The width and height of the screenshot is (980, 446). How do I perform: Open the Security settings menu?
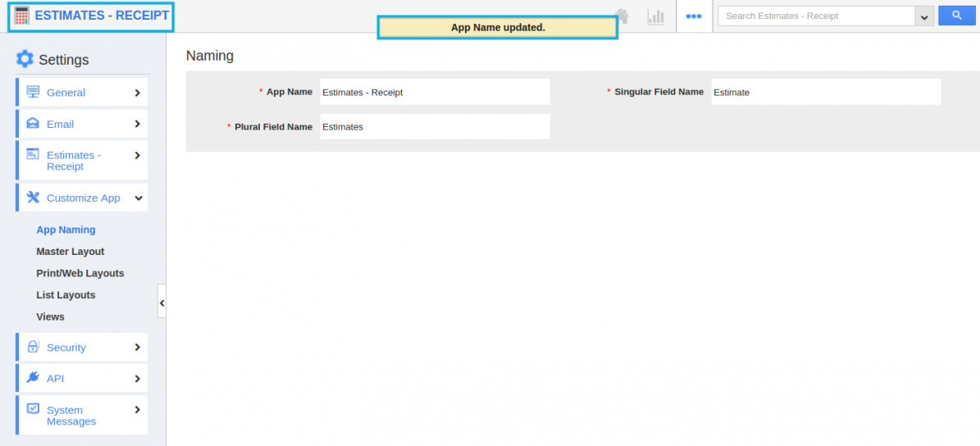[x=82, y=347]
